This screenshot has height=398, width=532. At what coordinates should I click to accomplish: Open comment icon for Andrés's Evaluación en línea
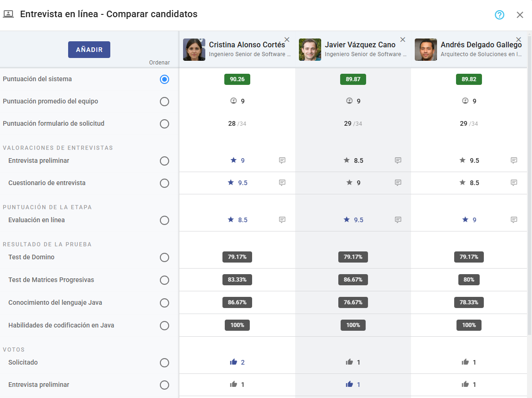tap(514, 220)
